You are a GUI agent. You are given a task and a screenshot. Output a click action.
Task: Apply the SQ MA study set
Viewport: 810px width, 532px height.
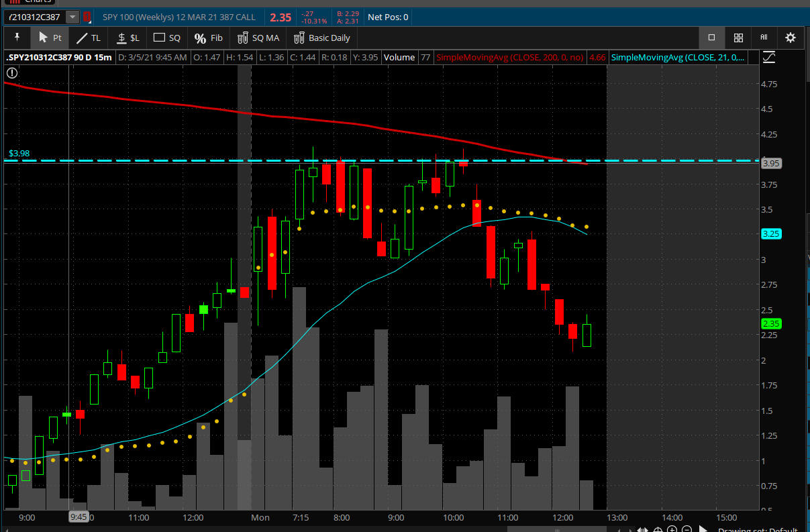(x=258, y=38)
